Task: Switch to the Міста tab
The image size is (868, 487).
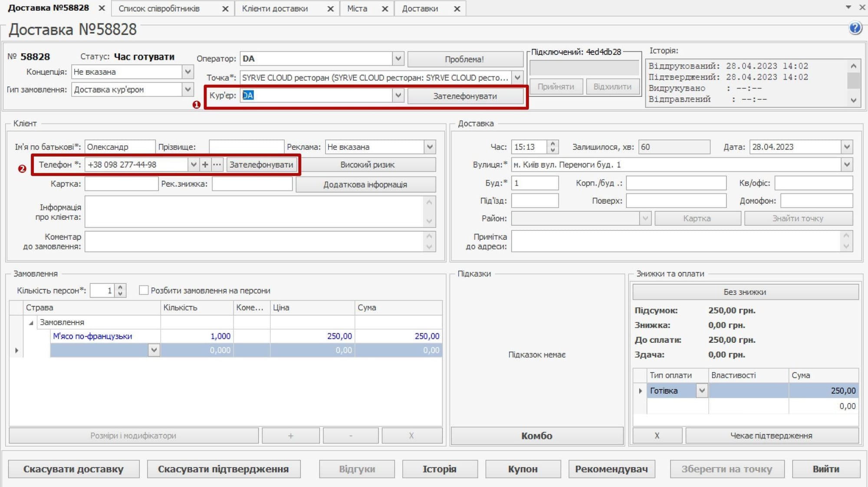Action: click(x=357, y=9)
